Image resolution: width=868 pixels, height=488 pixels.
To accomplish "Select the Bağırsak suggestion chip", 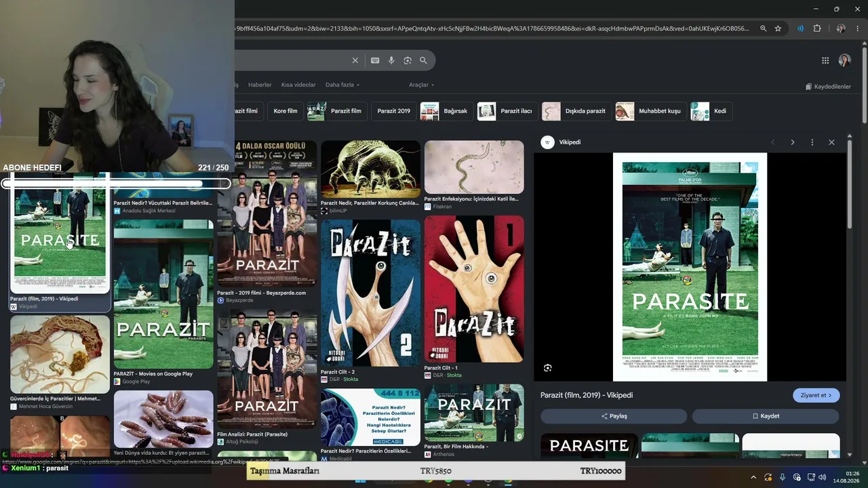I will point(446,111).
